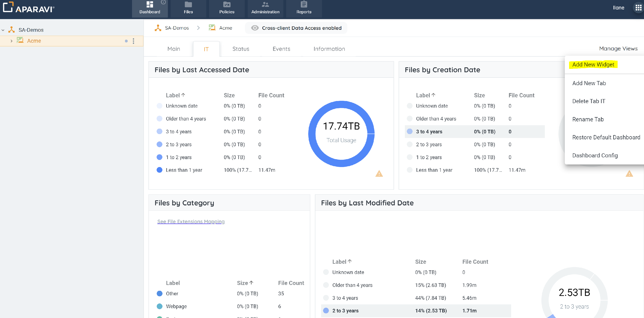Image resolution: width=644 pixels, height=318 pixels.
Task: Open the Reports section icon
Action: coord(304,5)
